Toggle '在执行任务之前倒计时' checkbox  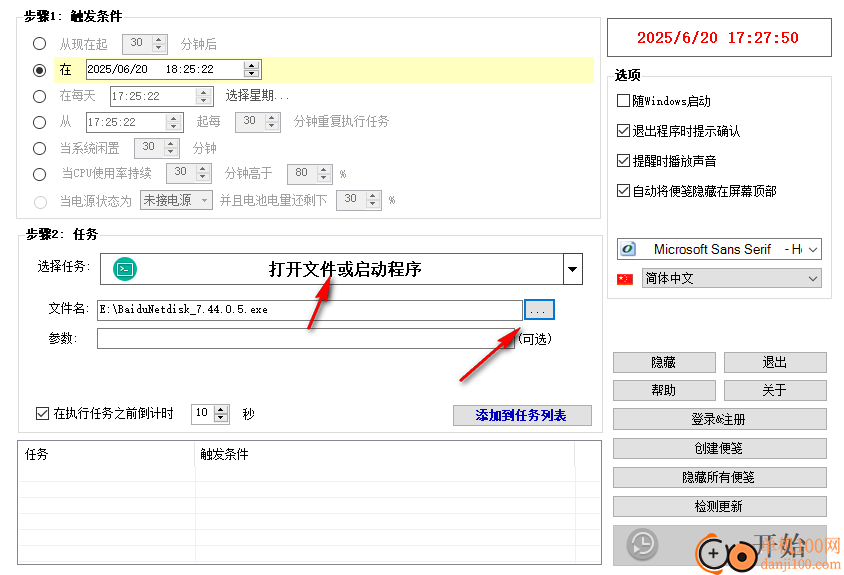click(42, 413)
